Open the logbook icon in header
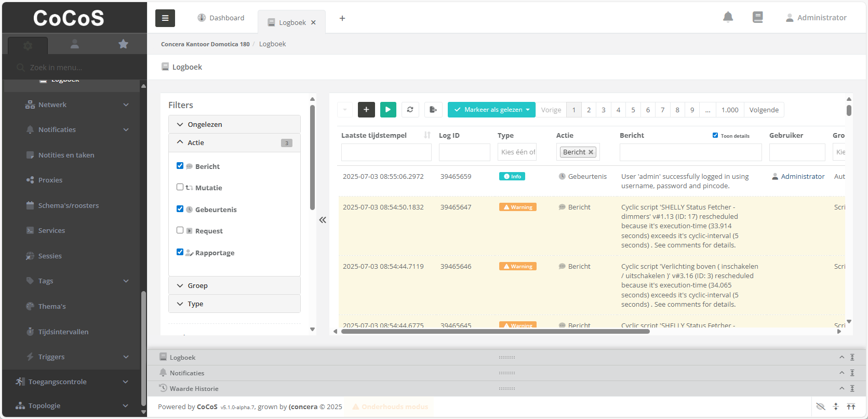868x419 pixels. 757,18
